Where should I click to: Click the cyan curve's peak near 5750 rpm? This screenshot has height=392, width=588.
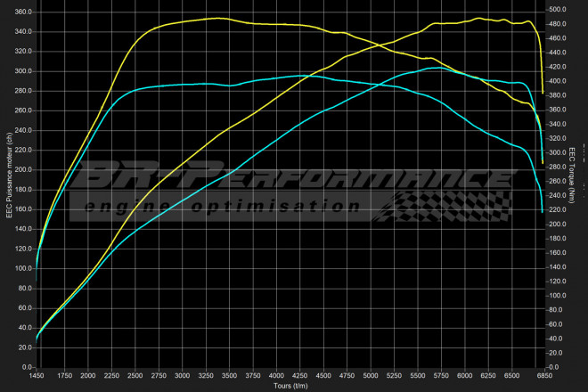pos(434,68)
